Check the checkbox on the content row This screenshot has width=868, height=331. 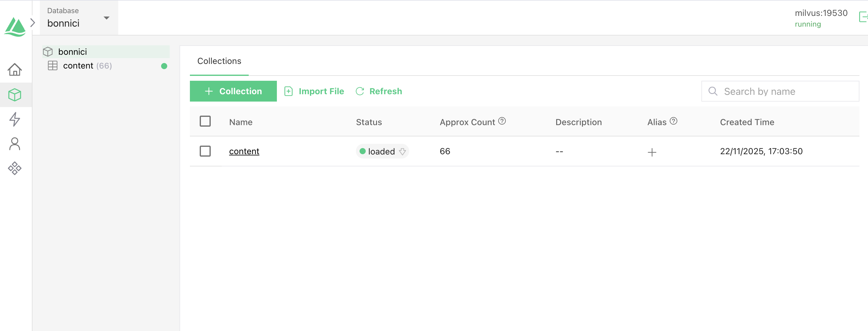click(x=205, y=151)
